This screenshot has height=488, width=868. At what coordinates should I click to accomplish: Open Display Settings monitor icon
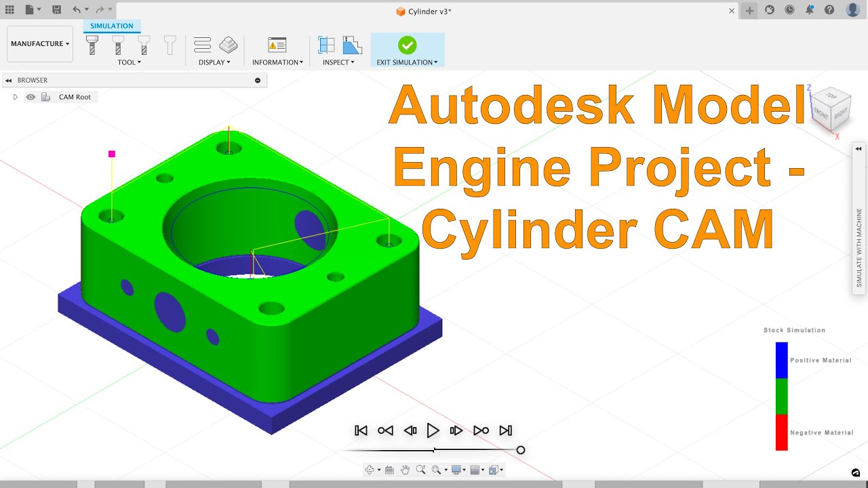coord(456,470)
